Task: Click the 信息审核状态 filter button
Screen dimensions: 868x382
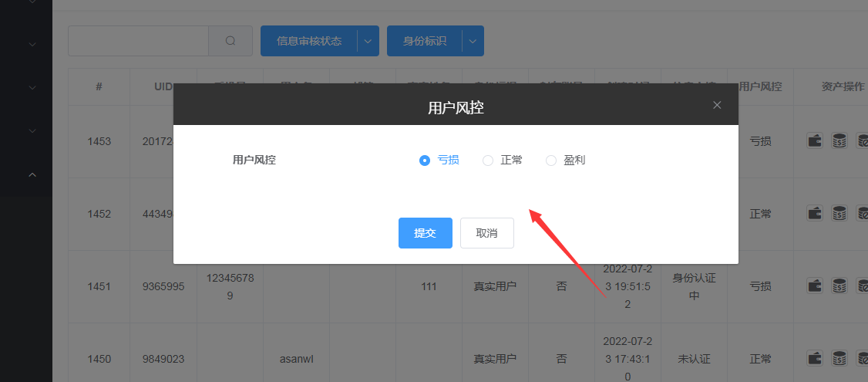Action: pos(308,41)
